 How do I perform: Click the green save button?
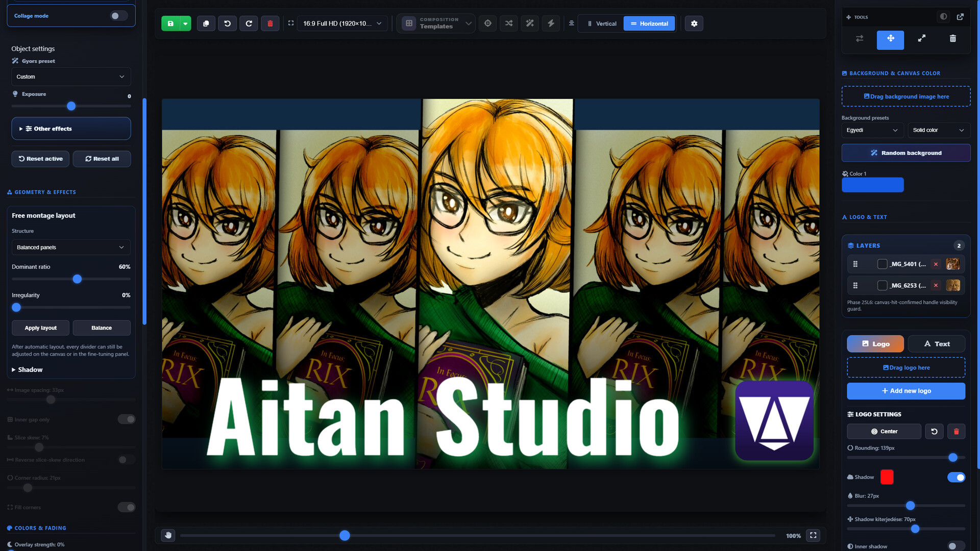(170, 23)
